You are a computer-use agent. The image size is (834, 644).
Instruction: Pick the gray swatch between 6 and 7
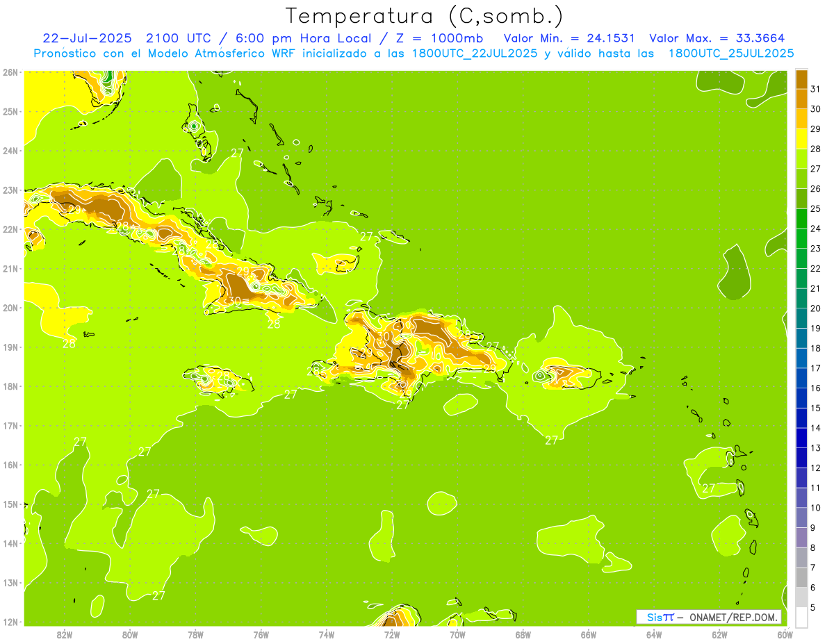point(801,577)
